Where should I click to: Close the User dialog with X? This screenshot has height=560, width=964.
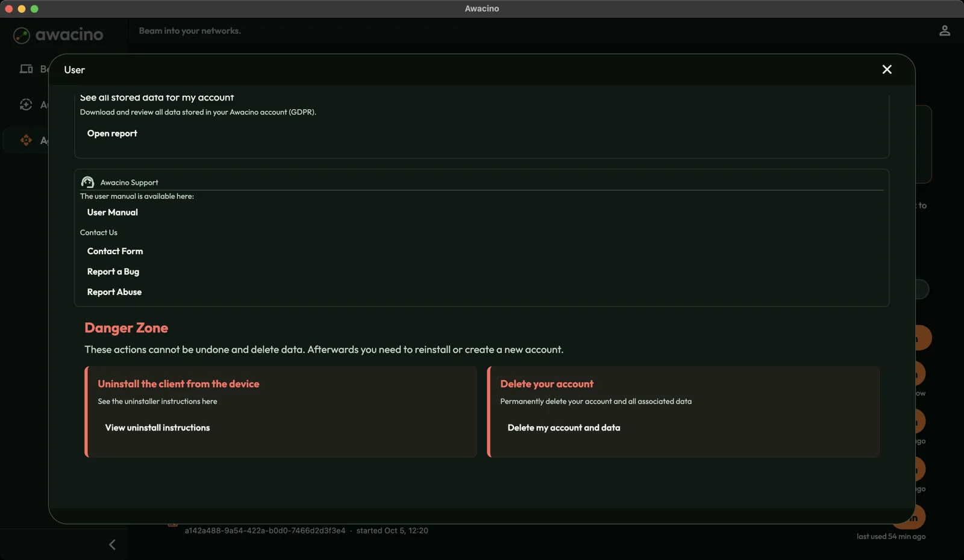click(x=886, y=69)
